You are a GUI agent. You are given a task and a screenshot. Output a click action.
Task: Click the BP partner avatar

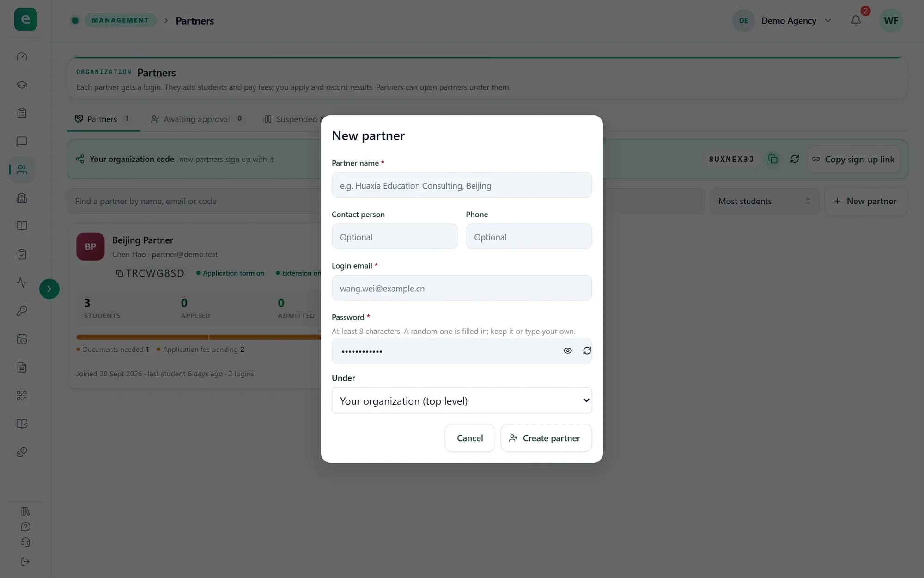click(x=90, y=246)
